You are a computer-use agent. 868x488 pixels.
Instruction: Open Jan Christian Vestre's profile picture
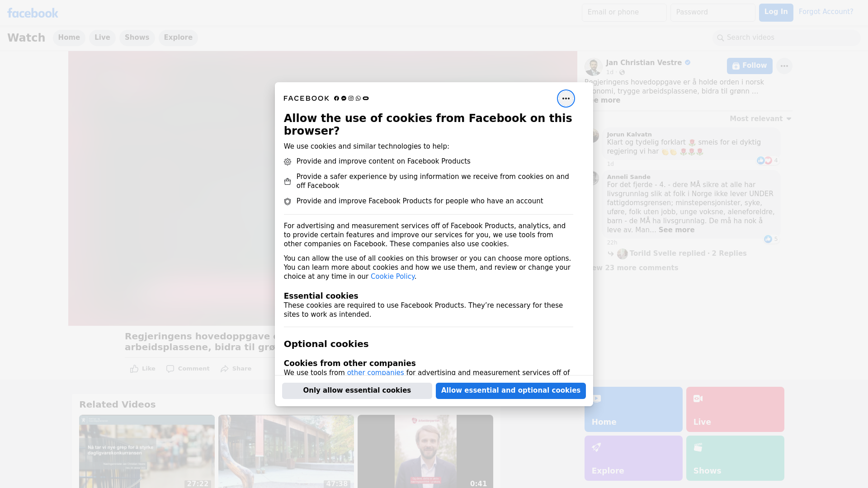(593, 67)
